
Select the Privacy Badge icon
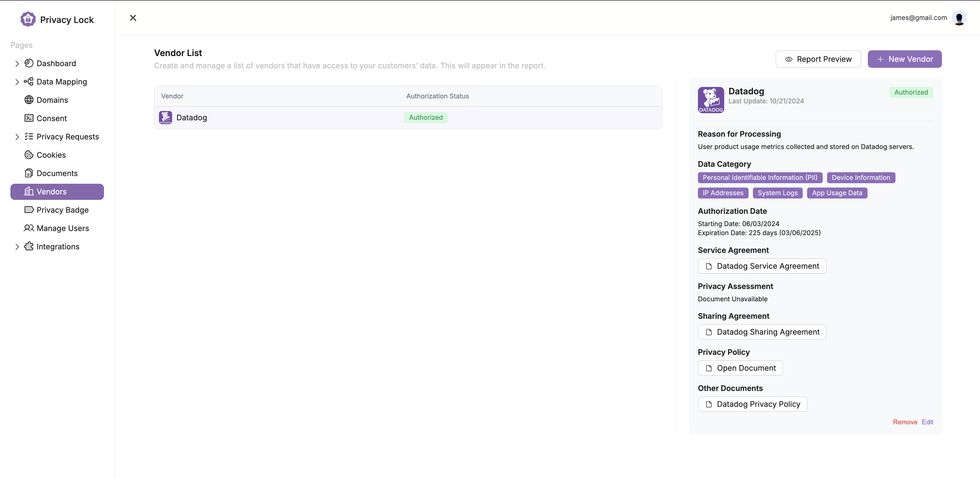tap(29, 210)
